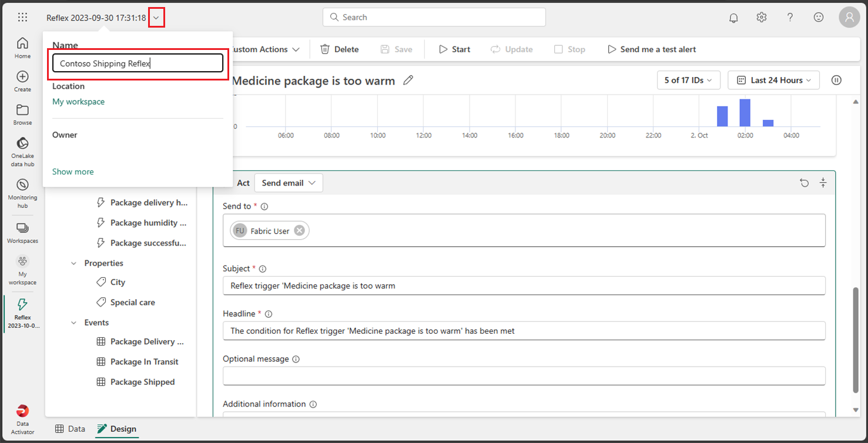Open Create in sidebar
The image size is (868, 443).
(x=22, y=81)
